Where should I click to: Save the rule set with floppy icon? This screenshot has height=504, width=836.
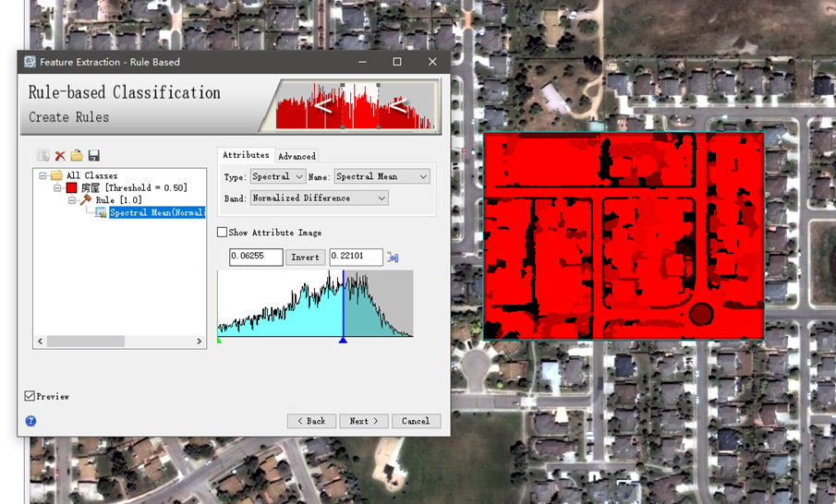click(x=94, y=156)
